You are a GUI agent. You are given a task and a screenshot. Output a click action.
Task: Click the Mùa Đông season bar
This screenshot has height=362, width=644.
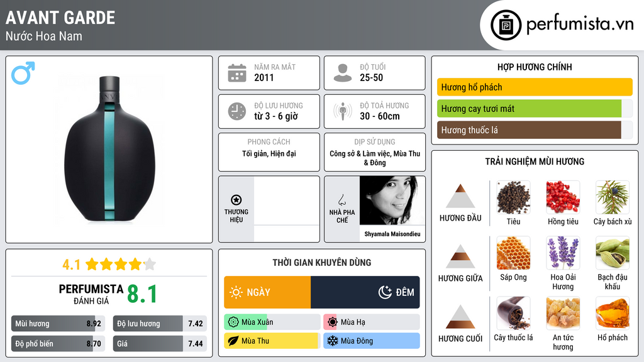point(371,341)
